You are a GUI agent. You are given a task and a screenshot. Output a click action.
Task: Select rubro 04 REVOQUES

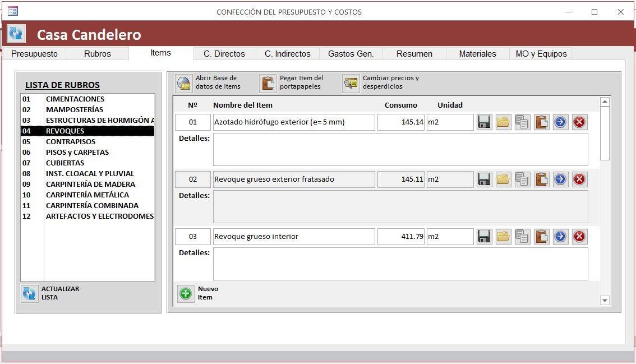[87, 131]
